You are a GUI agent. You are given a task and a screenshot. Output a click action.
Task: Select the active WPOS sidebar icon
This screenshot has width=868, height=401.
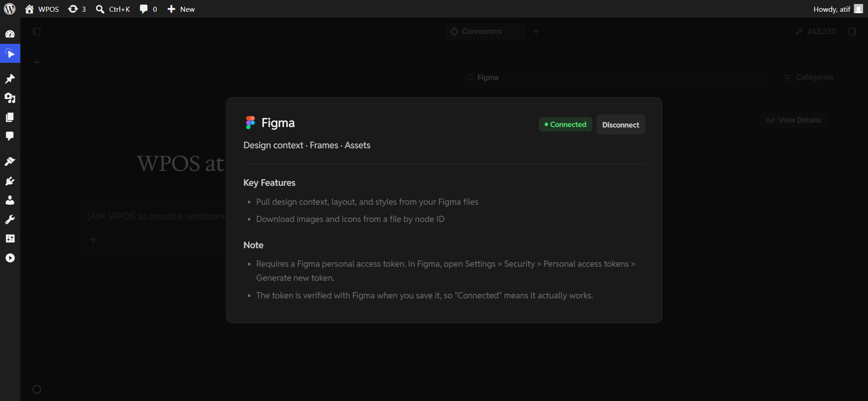[x=10, y=54]
